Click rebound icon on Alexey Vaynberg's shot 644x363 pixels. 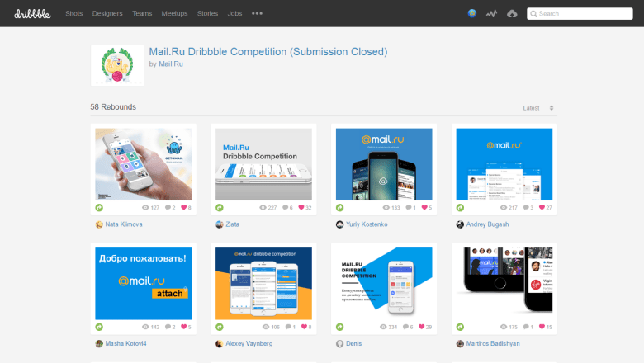220,327
